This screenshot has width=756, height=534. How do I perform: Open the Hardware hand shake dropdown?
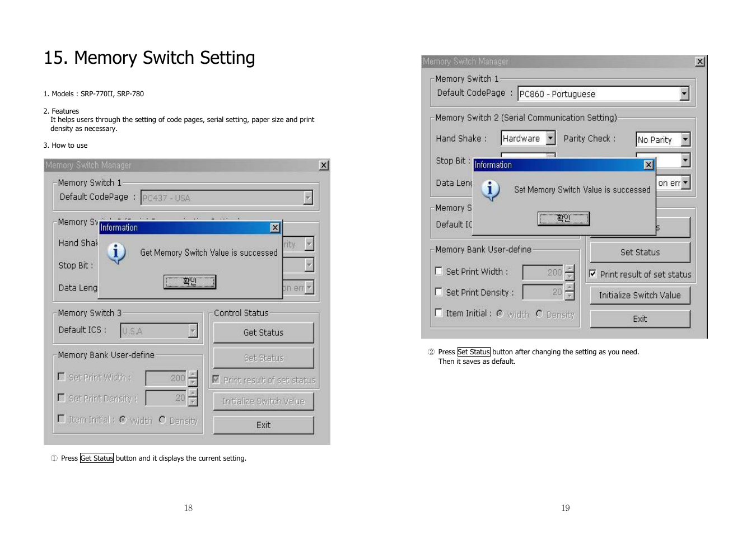click(x=550, y=138)
